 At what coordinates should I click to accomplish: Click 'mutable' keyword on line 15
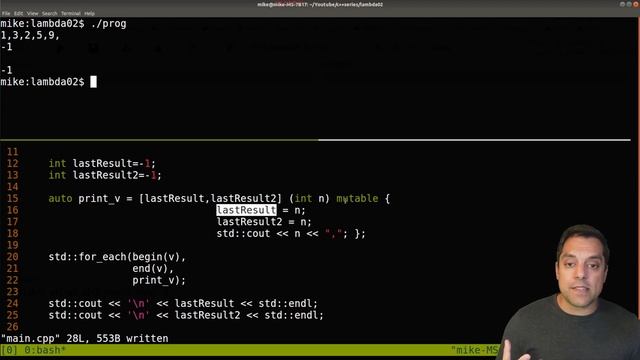pyautogui.click(x=357, y=198)
